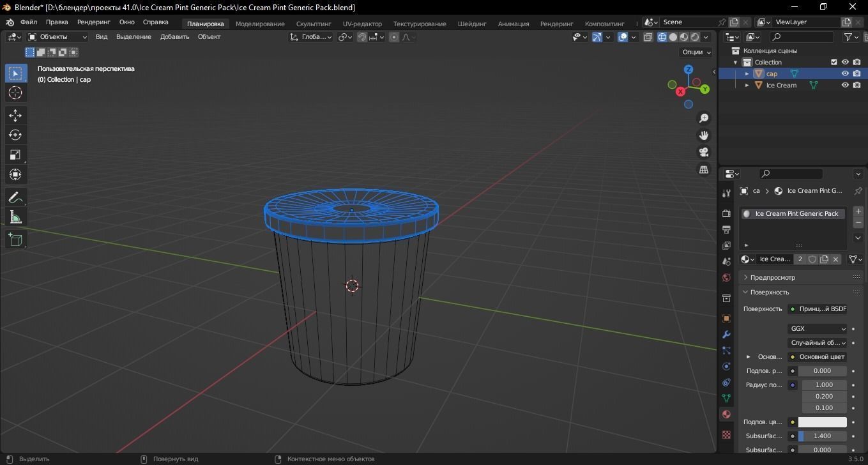Toggle Collection viewport visibility eye

coord(845,62)
